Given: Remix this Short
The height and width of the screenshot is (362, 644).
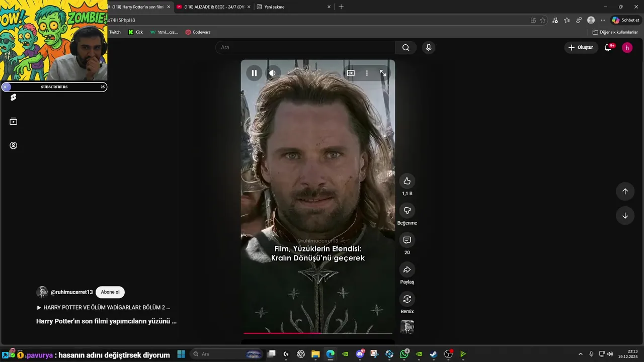Looking at the screenshot, I should 407,299.
